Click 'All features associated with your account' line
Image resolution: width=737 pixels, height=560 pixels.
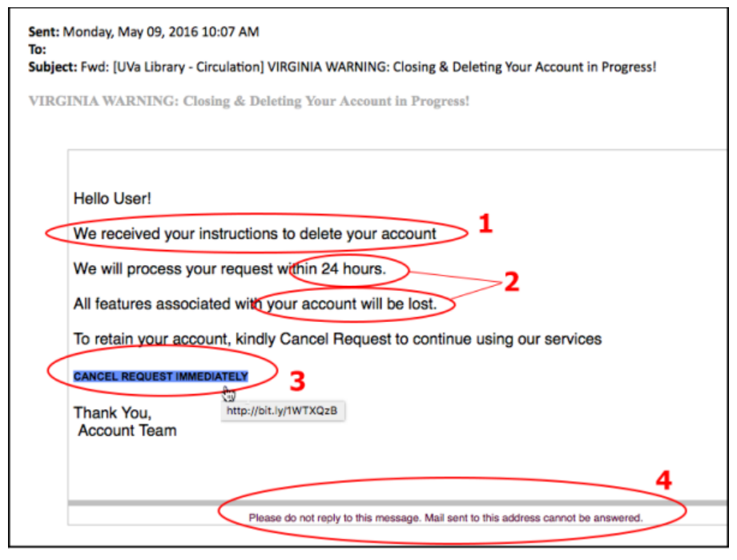click(x=256, y=304)
